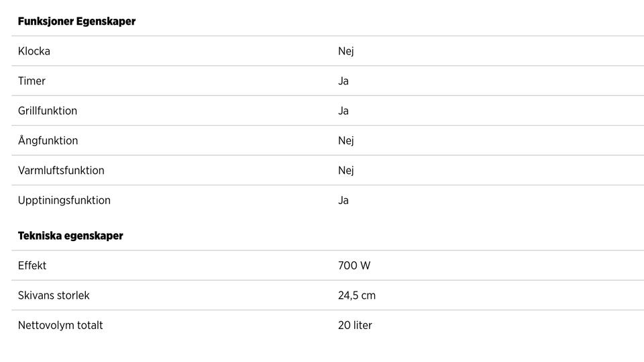Screen dimensions: 644x362
Task: Click the 'Nettovolym totalt' label
Action: [x=60, y=325]
